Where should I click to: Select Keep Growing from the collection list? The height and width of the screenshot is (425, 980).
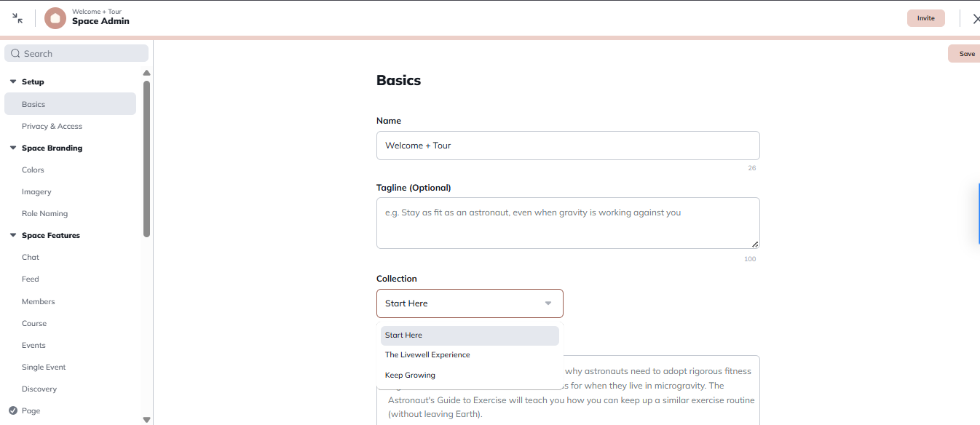tap(410, 375)
